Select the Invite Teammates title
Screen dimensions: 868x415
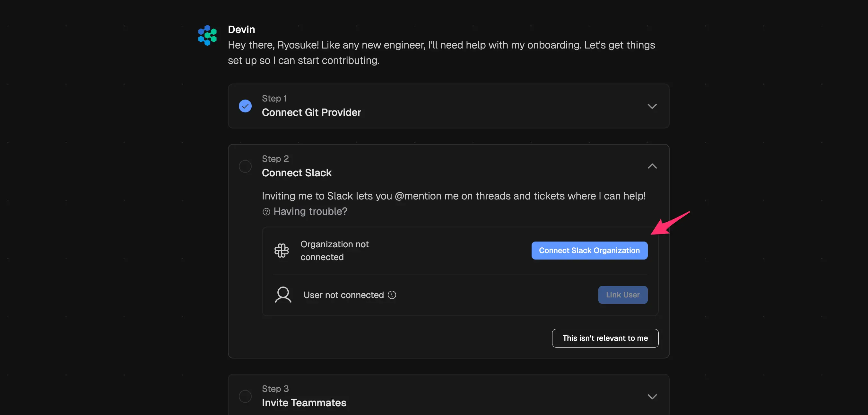[x=304, y=402]
